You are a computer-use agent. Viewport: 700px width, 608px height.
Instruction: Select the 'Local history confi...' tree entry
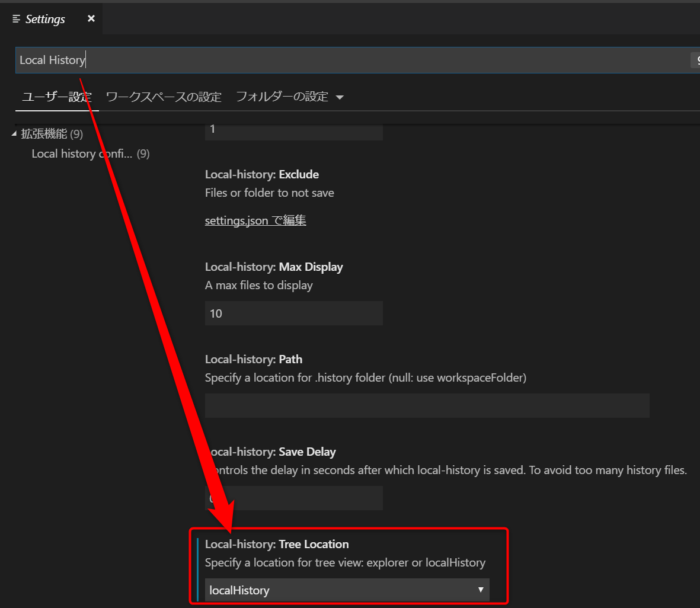coord(90,154)
